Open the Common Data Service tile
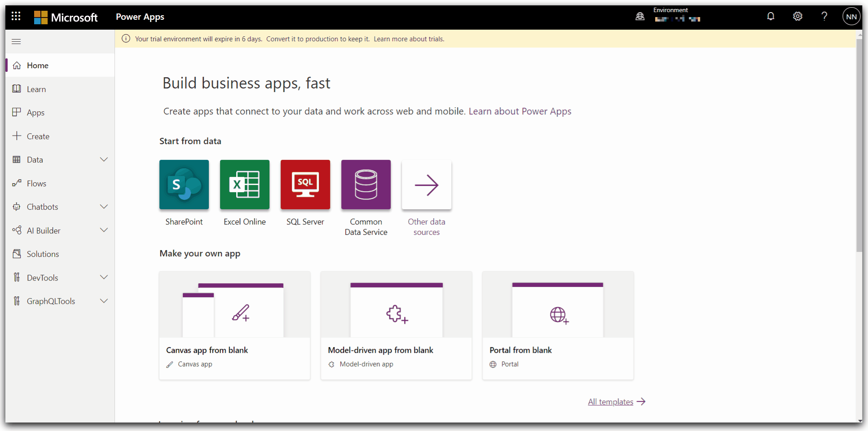The image size is (868, 431). (x=366, y=185)
